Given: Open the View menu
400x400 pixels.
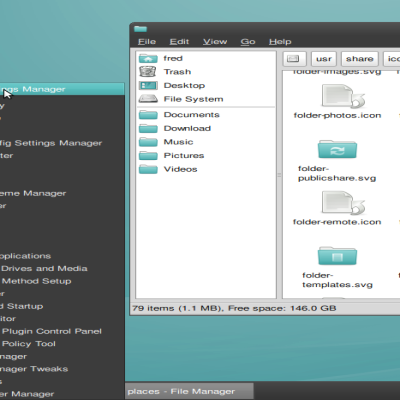Looking at the screenshot, I should [x=215, y=42].
